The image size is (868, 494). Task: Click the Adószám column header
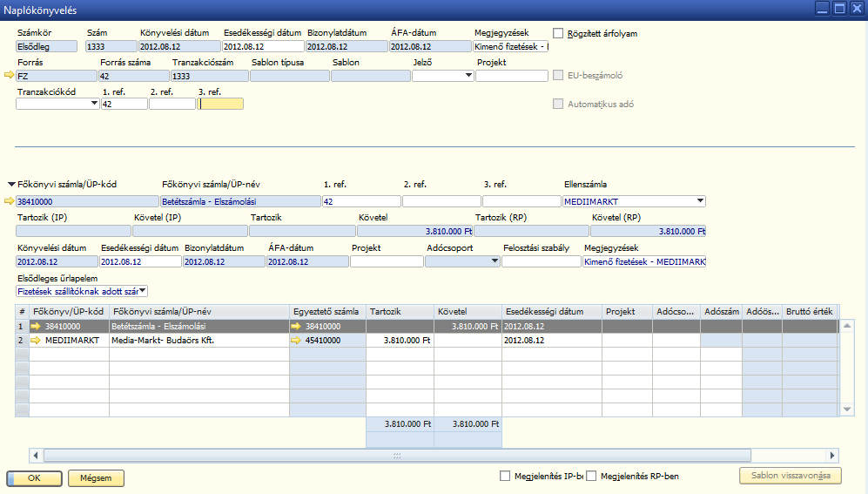point(722,311)
